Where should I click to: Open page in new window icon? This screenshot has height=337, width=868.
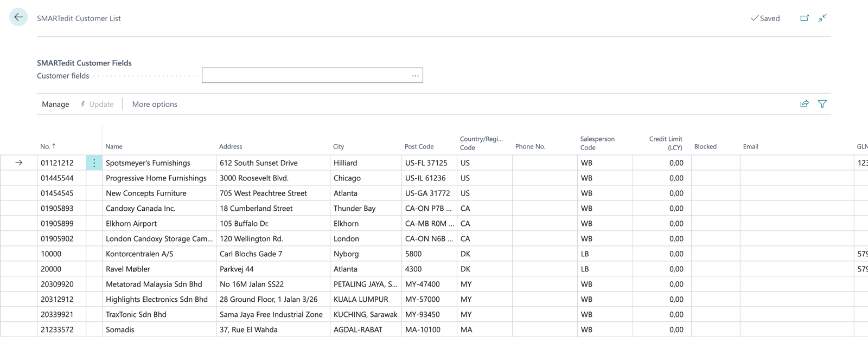pos(805,18)
